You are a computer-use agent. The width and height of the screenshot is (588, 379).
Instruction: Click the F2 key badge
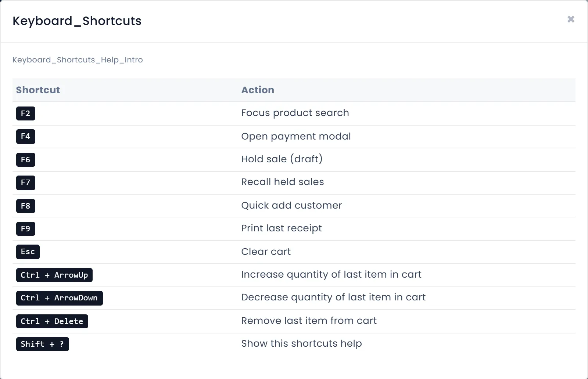pos(26,113)
